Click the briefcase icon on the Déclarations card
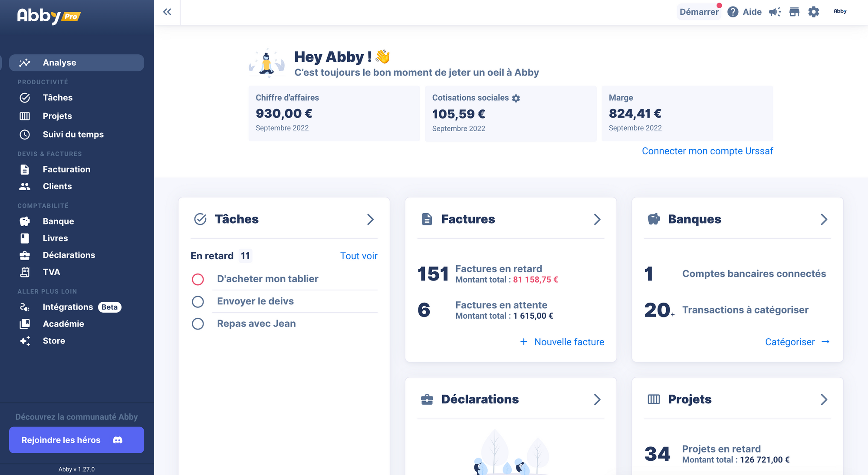Viewport: 868px width, 475px height. 427,399
